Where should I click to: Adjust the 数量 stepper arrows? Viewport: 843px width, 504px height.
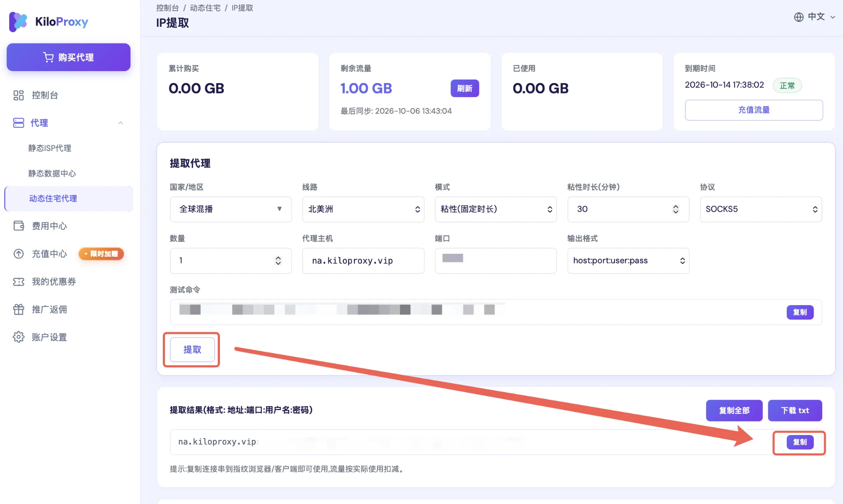(278, 261)
